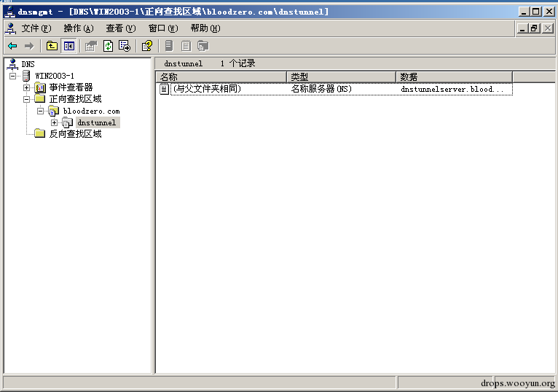Click the Properties toolbar icon
The image size is (558, 392).
[91, 46]
